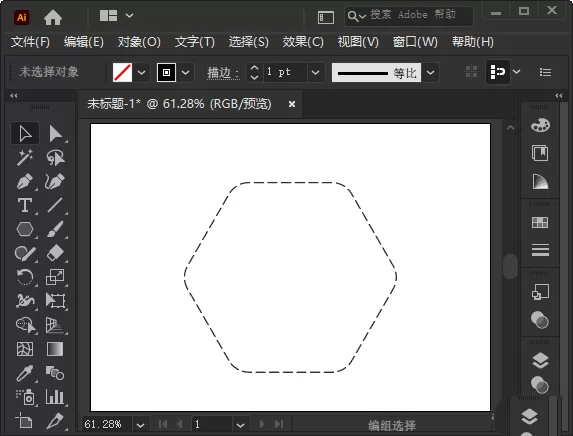Select the Polygon shape tool
Screen dimensions: 573x436
coord(25,229)
